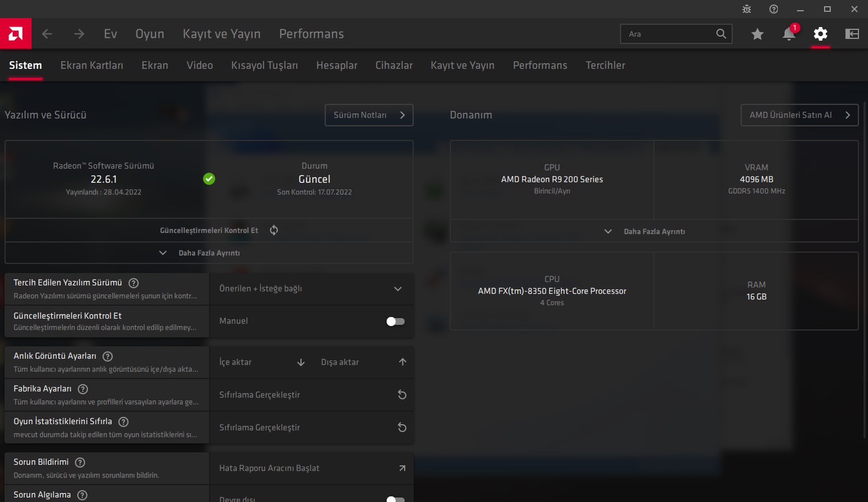The image size is (868, 502).
Task: Click Güncelleştirmeleri Kontrol Et button
Action: pos(209,230)
